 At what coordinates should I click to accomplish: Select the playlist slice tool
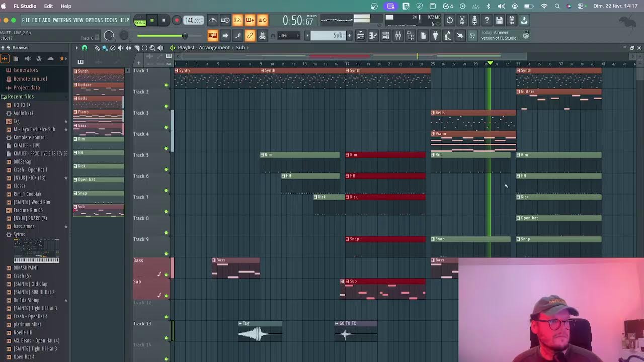coord(137,48)
